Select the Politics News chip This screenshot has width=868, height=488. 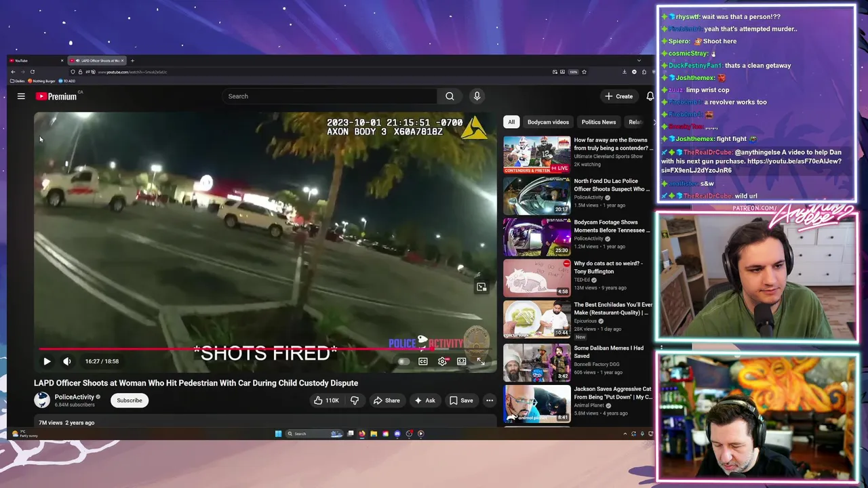click(x=599, y=122)
